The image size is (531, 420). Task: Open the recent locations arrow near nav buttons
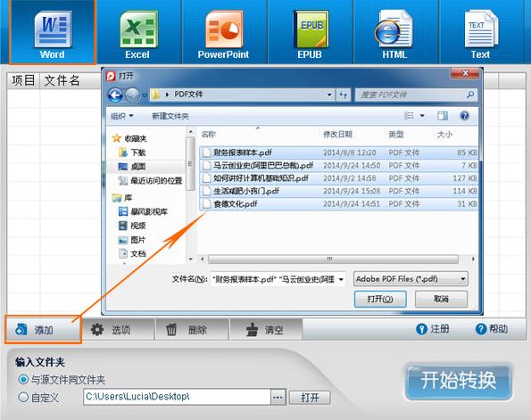pos(145,95)
